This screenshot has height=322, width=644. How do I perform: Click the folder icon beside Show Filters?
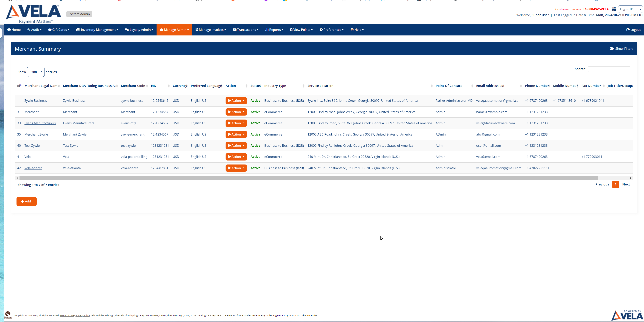[611, 49]
